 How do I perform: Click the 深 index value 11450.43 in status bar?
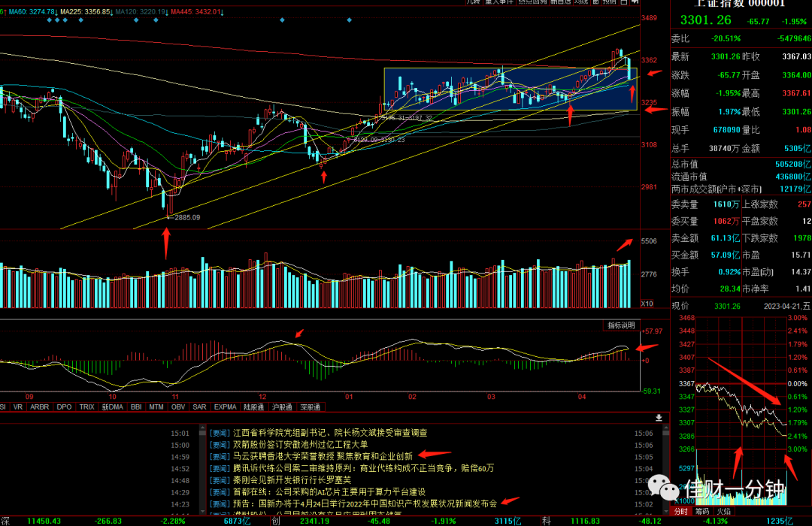pos(44,521)
